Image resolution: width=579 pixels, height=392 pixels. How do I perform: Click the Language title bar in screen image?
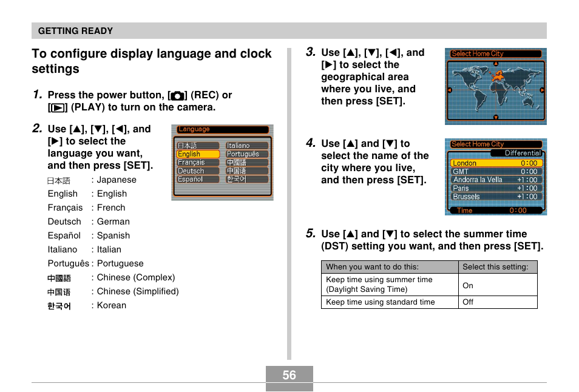(x=223, y=129)
